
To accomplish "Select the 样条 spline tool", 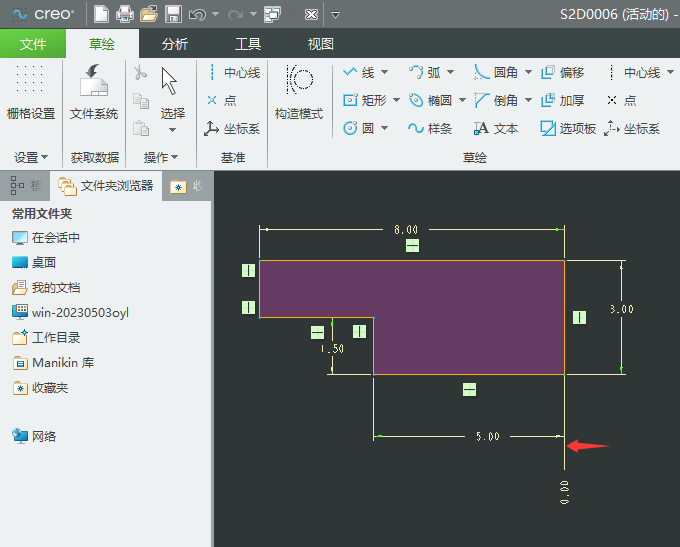I will click(x=430, y=128).
